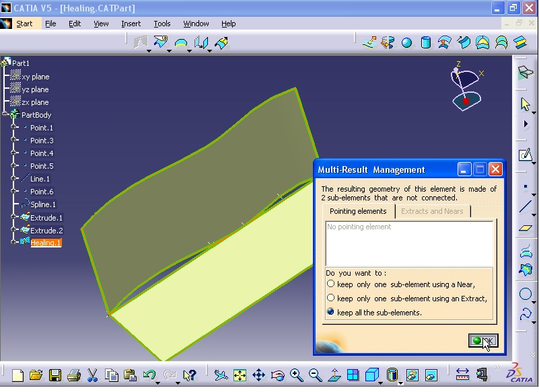Select the yz plane tree item
Viewport: 539px width, 392px height.
coord(35,89)
